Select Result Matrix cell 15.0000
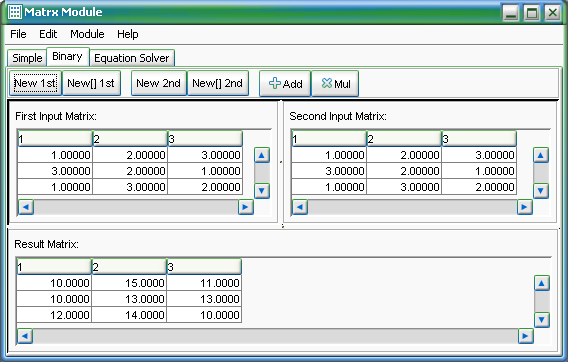Screen dimensions: 568x362 (129, 283)
